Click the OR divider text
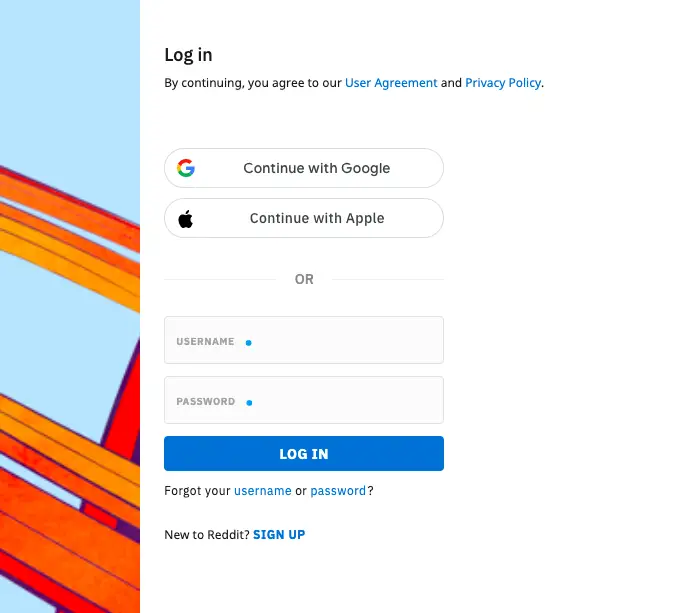The height and width of the screenshot is (613, 681). pos(304,280)
